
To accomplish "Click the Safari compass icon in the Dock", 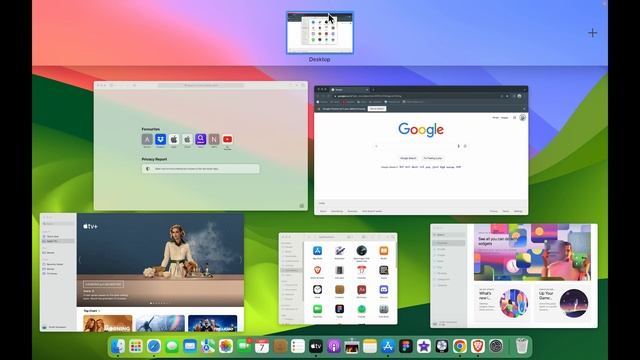I will (154, 346).
